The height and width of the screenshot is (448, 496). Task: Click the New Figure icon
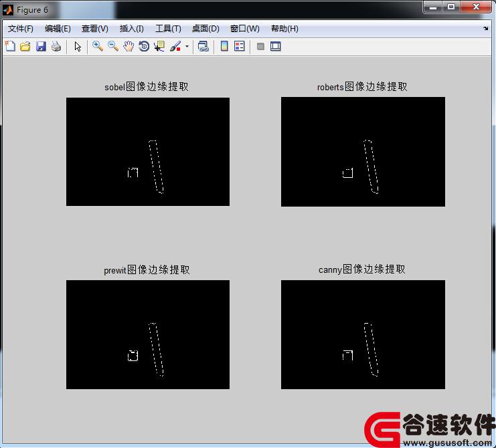click(x=10, y=46)
